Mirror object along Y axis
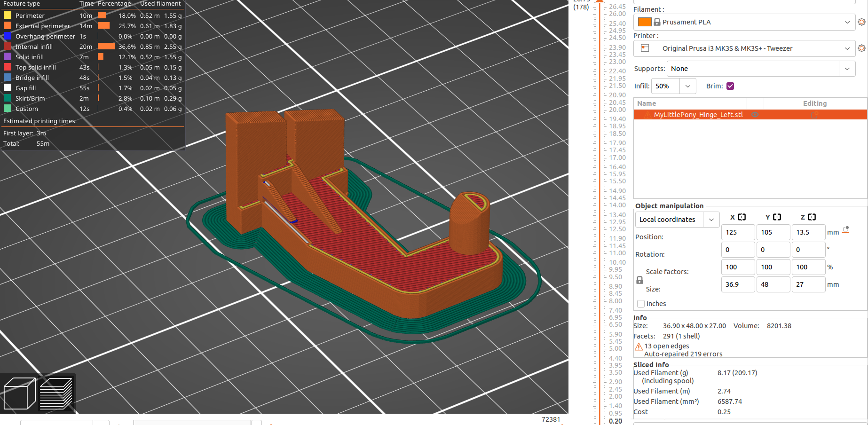Screen dimensions: 868x425 point(777,217)
